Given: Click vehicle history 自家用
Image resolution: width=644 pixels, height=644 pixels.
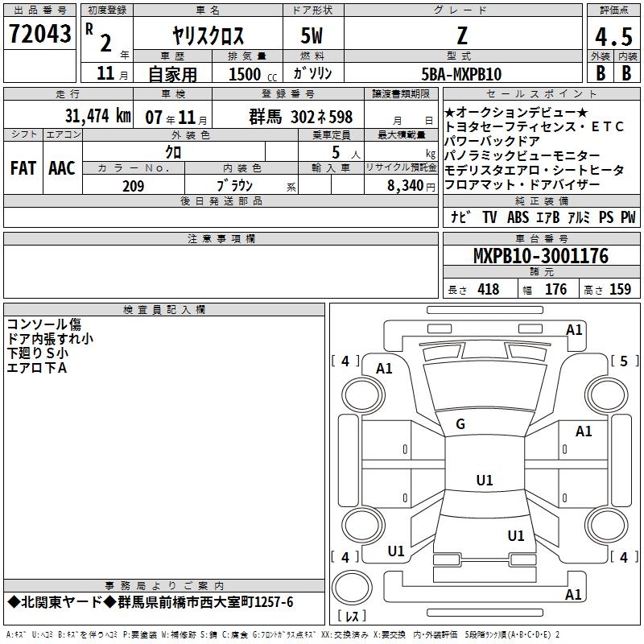Looking at the screenshot, I should point(172,74).
